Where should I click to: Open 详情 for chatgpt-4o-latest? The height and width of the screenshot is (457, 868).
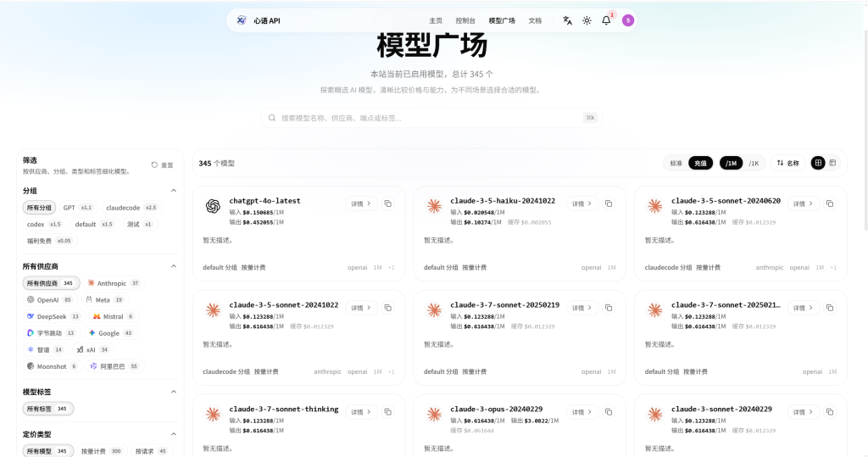(x=361, y=203)
